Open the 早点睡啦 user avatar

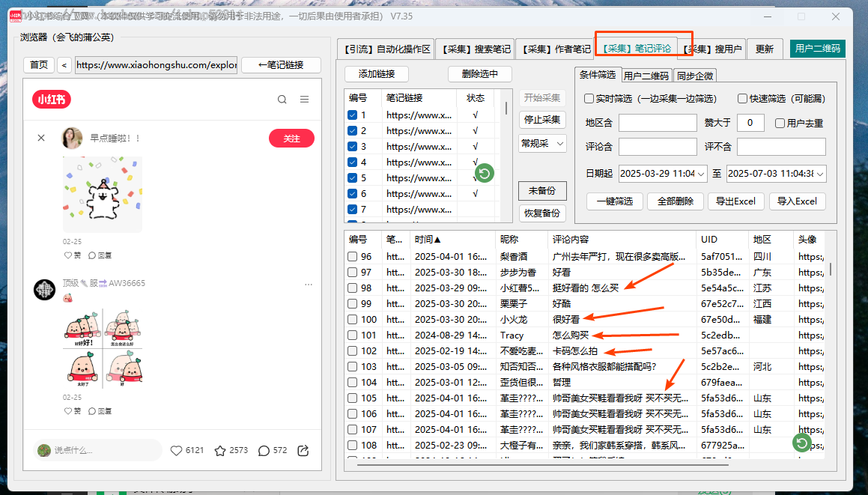[72, 138]
